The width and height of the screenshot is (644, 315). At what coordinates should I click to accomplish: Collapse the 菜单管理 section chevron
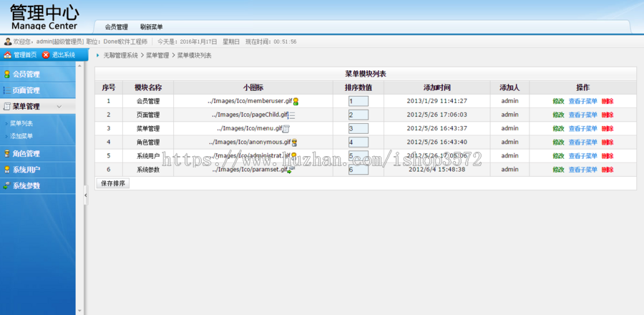pos(59,107)
